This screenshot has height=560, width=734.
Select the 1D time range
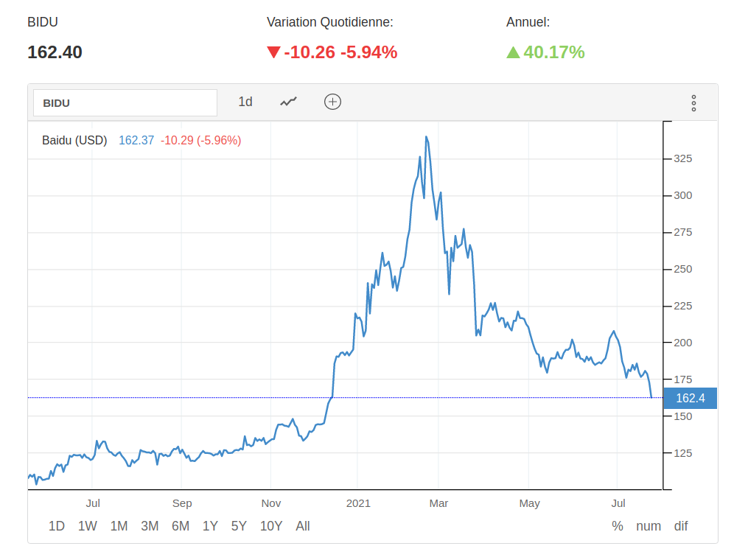57,526
